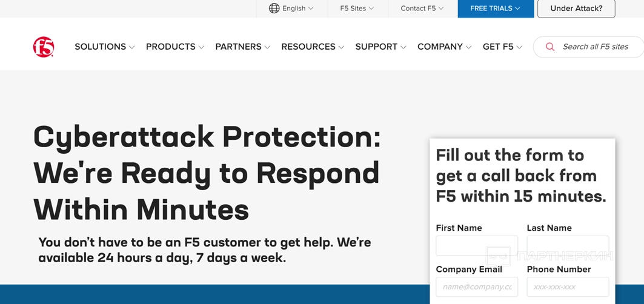Viewport: 644px width, 304px height.
Task: Click the search magnifier icon
Action: (550, 47)
